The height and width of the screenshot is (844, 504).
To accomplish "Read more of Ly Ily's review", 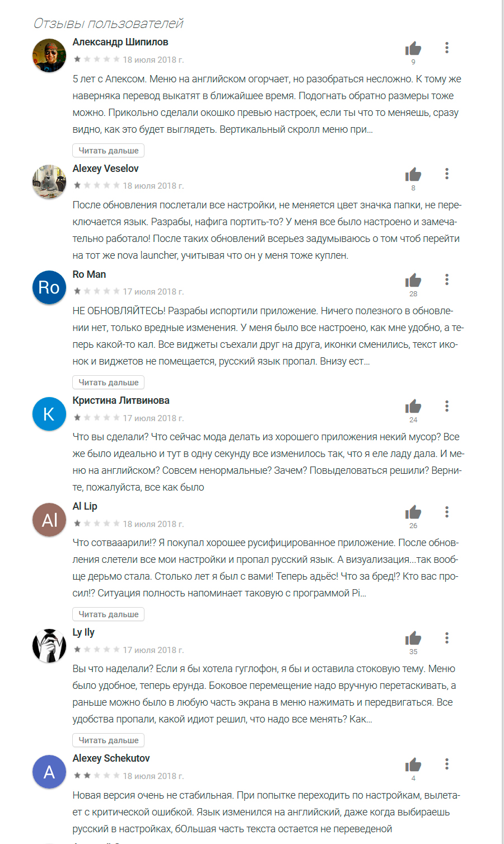I will (109, 740).
